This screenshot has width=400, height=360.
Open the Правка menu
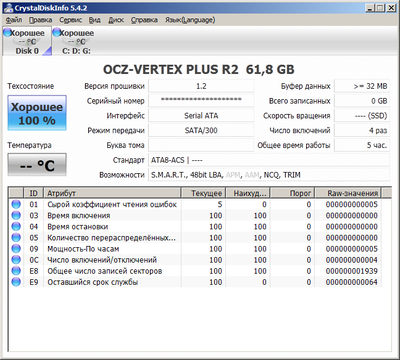tap(40, 20)
